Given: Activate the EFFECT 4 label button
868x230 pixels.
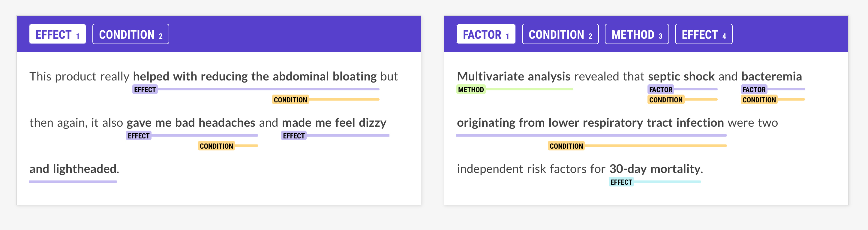Looking at the screenshot, I should tap(703, 34).
